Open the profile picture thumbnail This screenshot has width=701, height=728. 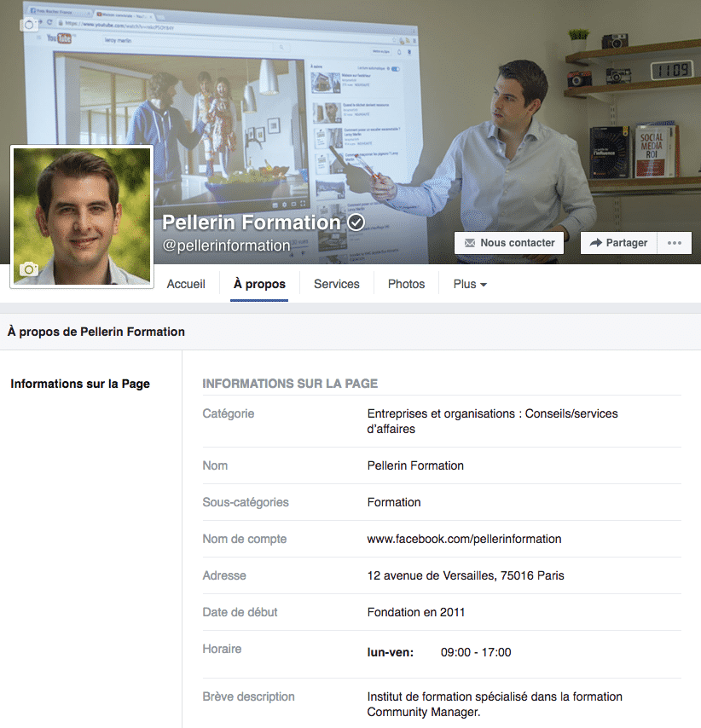[82, 213]
